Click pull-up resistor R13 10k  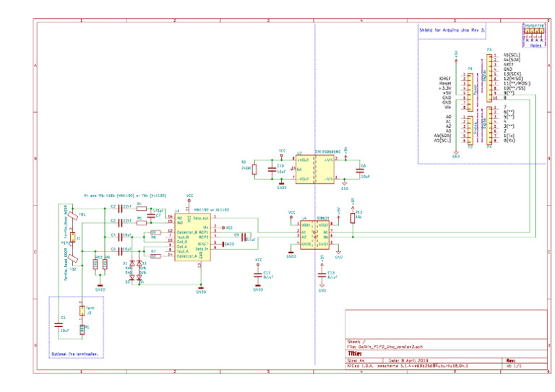[x=353, y=219]
